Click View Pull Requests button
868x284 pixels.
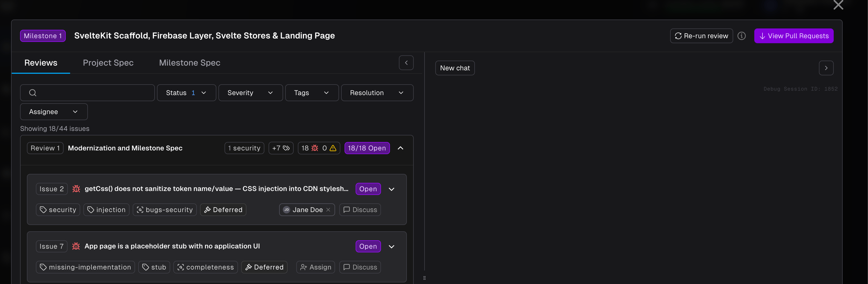pos(794,36)
